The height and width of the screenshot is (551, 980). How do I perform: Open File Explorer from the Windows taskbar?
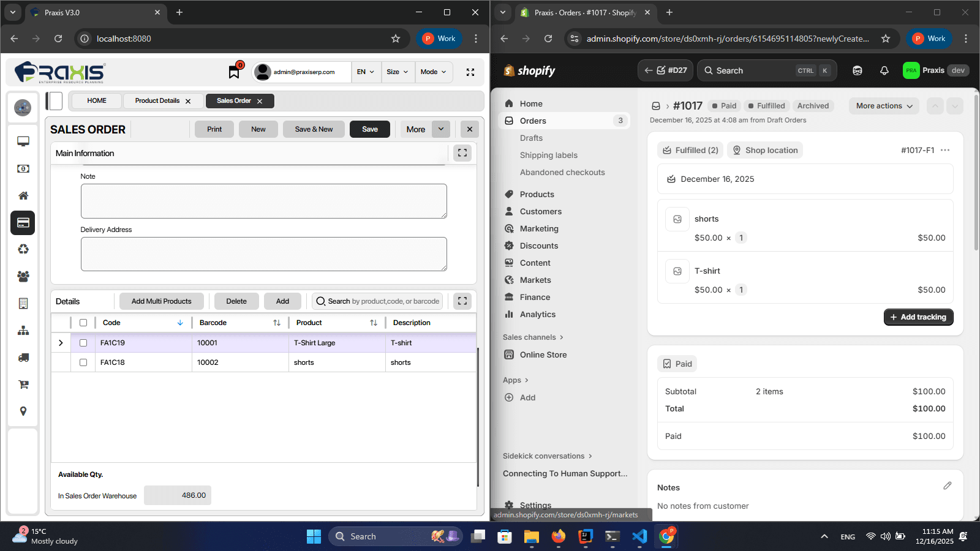pyautogui.click(x=532, y=536)
